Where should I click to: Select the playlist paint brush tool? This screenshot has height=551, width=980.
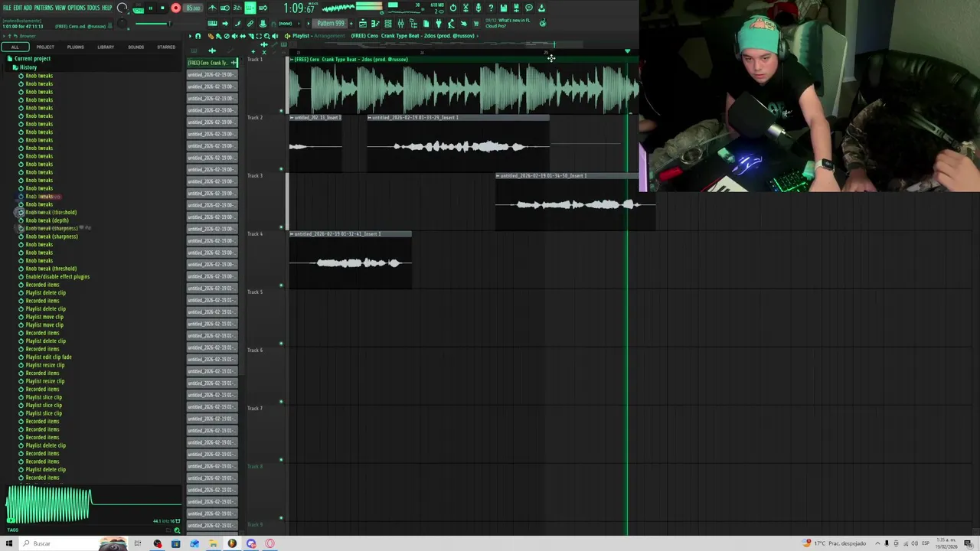[x=218, y=36]
